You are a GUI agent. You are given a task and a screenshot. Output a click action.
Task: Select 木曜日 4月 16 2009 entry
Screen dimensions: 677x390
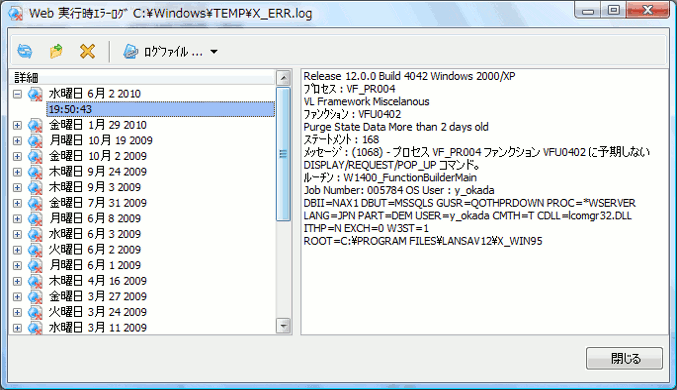[x=98, y=281]
